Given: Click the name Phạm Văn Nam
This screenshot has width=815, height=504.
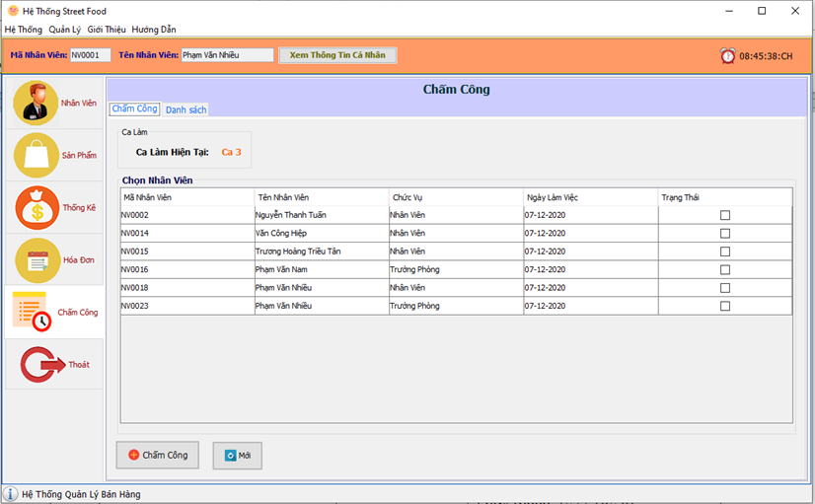Looking at the screenshot, I should pyautogui.click(x=281, y=269).
